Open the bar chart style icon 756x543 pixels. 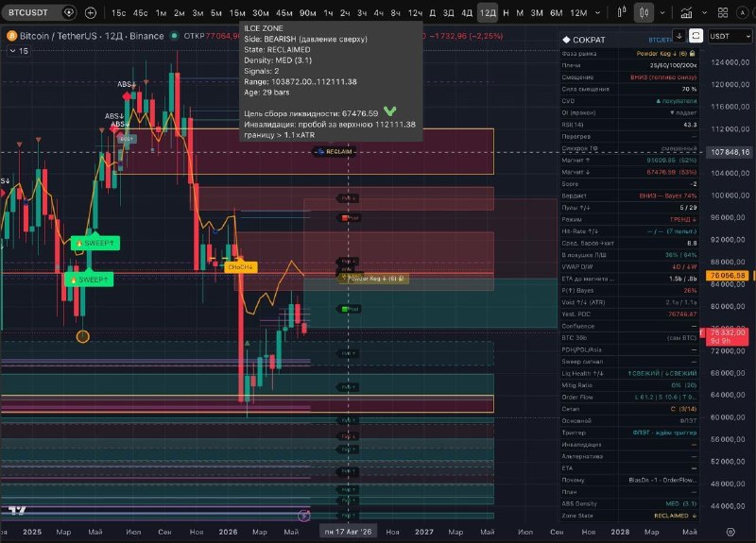[x=622, y=12]
